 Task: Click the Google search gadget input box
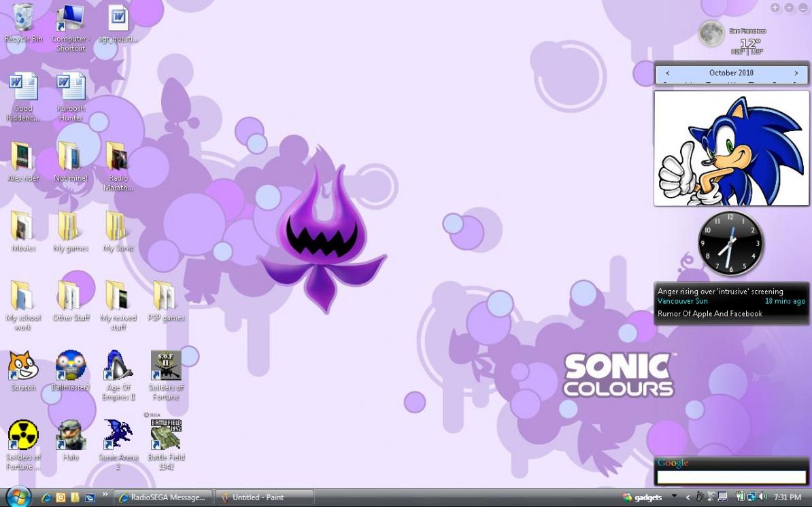point(731,476)
